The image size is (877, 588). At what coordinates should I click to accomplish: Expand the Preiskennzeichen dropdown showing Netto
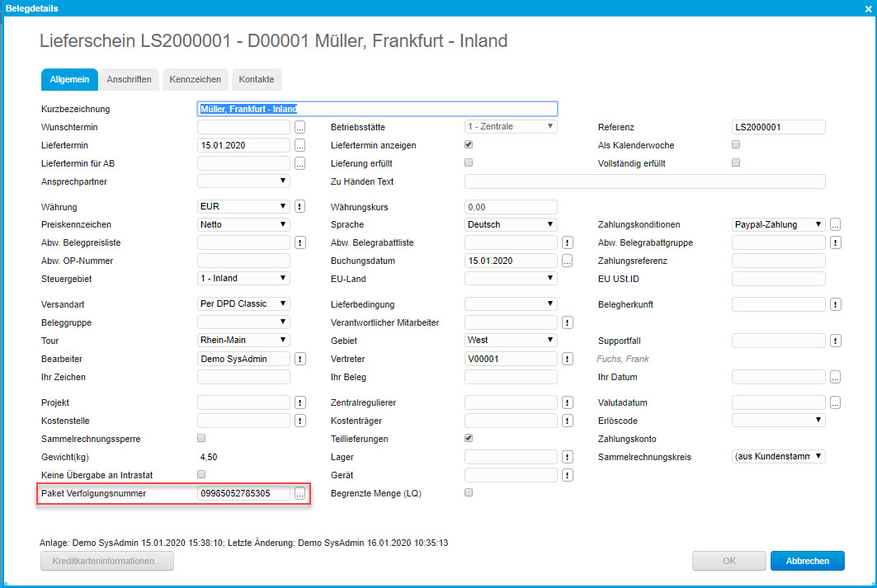[243, 224]
